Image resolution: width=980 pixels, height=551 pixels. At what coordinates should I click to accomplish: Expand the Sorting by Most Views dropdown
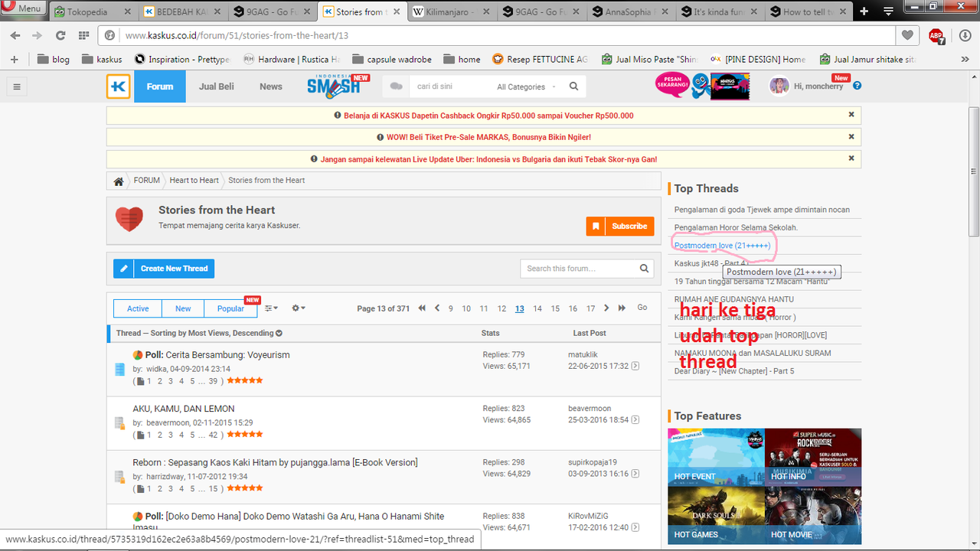(x=279, y=333)
